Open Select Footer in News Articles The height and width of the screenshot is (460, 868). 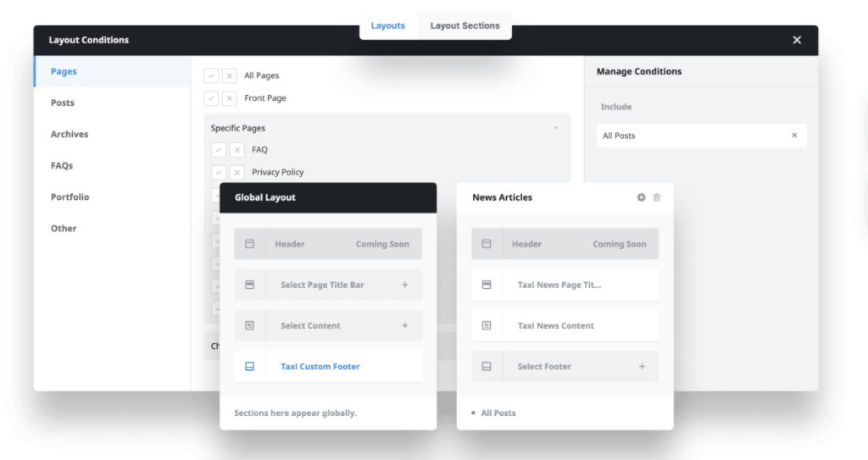(x=565, y=367)
